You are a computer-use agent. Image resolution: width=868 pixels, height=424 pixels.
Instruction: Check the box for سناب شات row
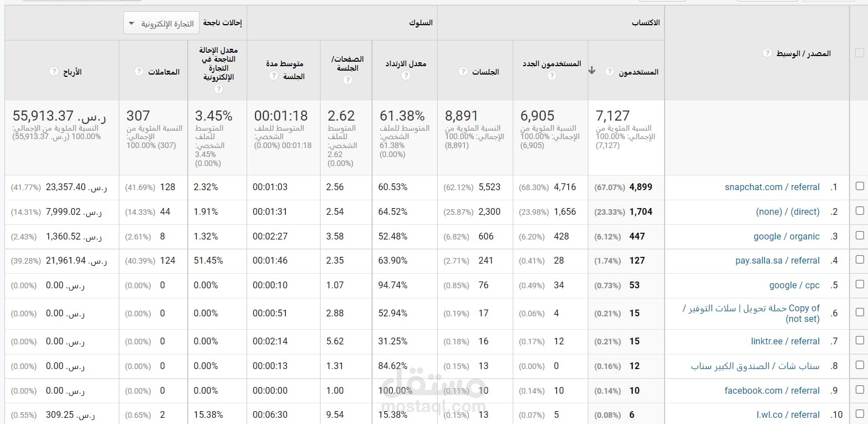pyautogui.click(x=860, y=366)
